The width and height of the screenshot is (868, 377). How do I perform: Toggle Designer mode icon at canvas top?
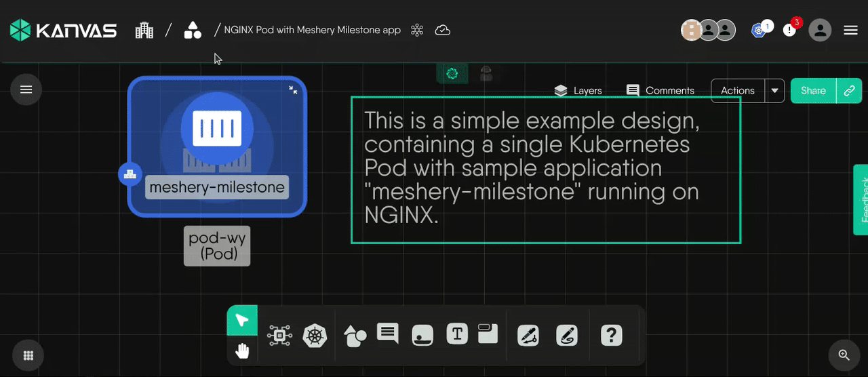pyautogui.click(x=452, y=74)
